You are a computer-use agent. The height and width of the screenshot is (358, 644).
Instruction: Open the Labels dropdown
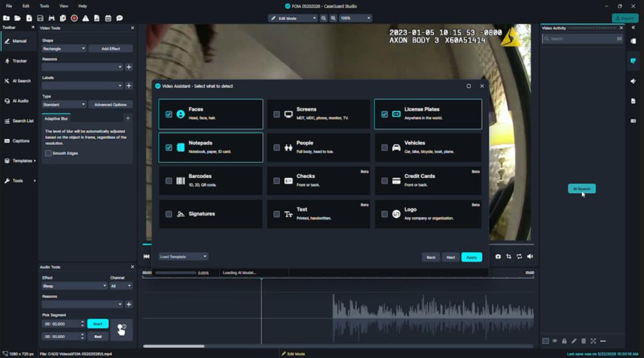tap(82, 86)
